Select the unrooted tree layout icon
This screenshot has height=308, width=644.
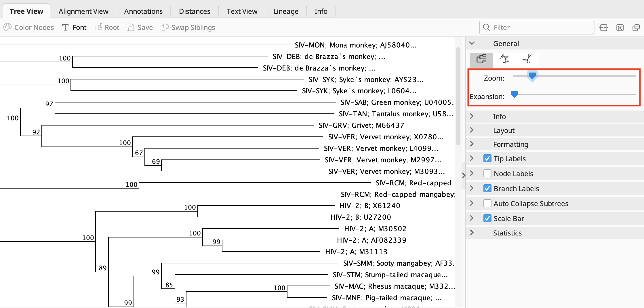coord(527,59)
